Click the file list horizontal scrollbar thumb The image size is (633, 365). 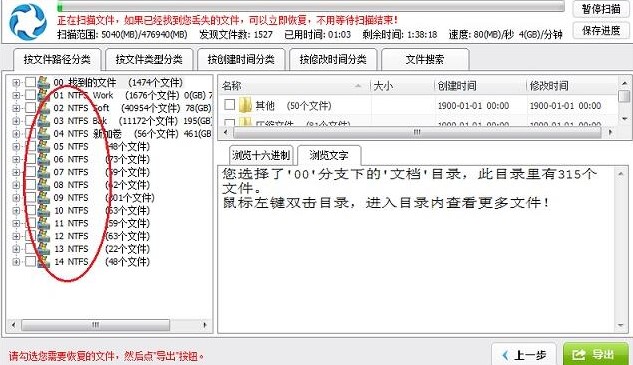click(x=417, y=132)
